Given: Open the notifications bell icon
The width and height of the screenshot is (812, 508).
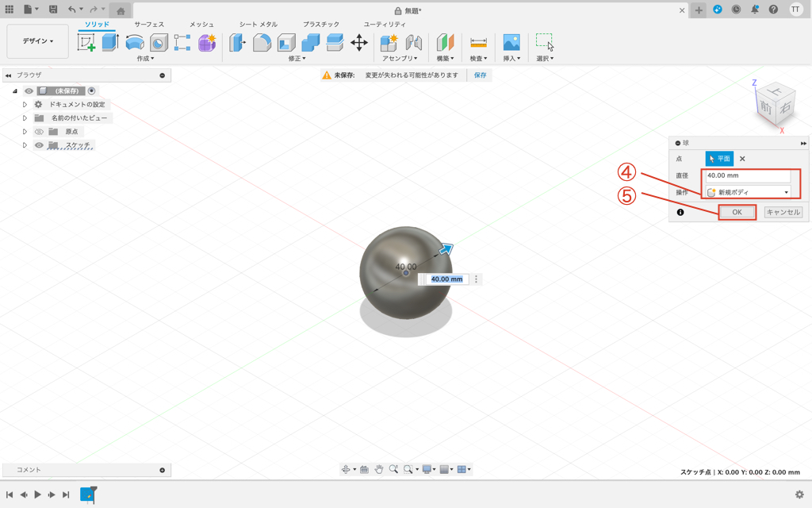Looking at the screenshot, I should (x=755, y=10).
